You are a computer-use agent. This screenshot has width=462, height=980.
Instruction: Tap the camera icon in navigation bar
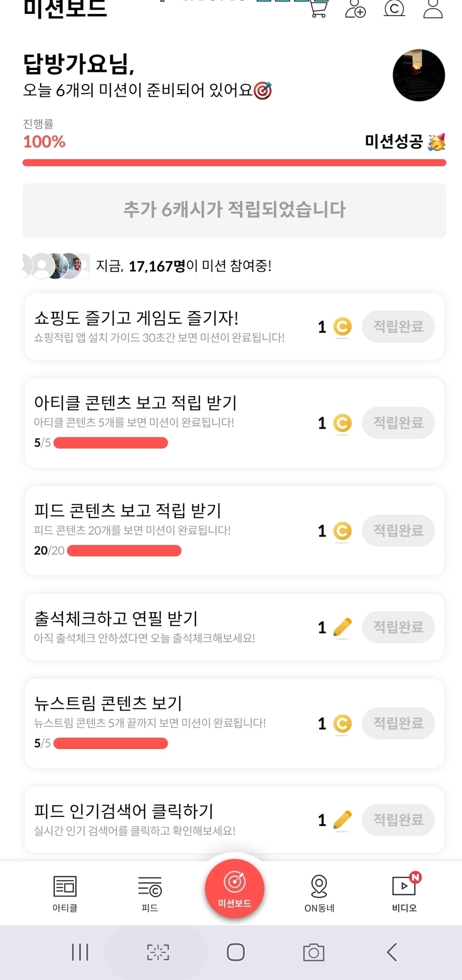tap(314, 952)
